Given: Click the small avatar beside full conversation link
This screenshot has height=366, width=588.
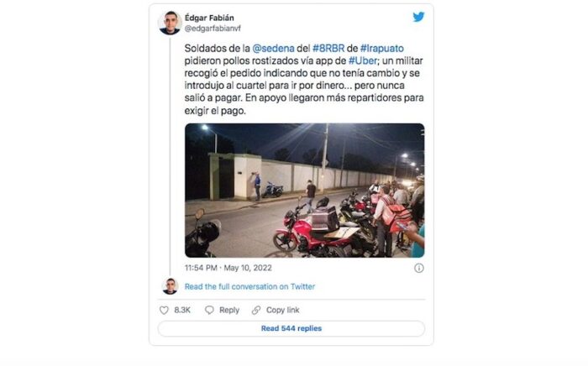Looking at the screenshot, I should pos(170,286).
